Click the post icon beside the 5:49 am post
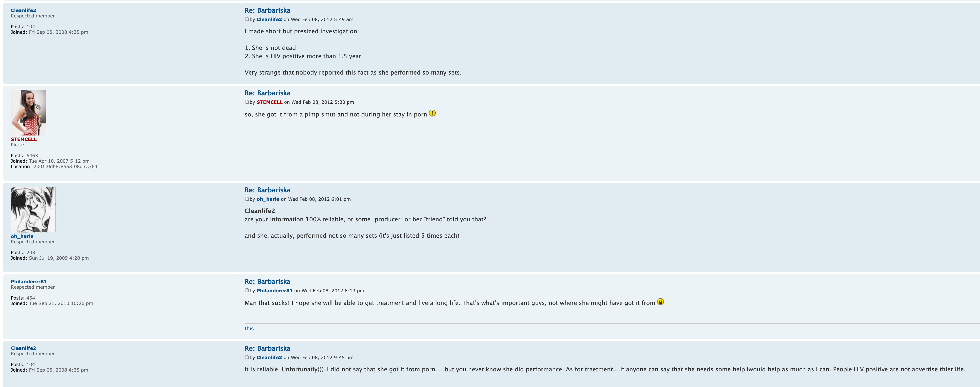This screenshot has height=387, width=980. point(247,19)
